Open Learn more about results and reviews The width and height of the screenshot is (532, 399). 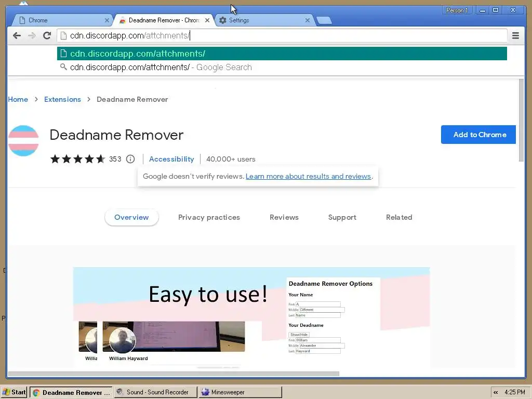pos(308,177)
